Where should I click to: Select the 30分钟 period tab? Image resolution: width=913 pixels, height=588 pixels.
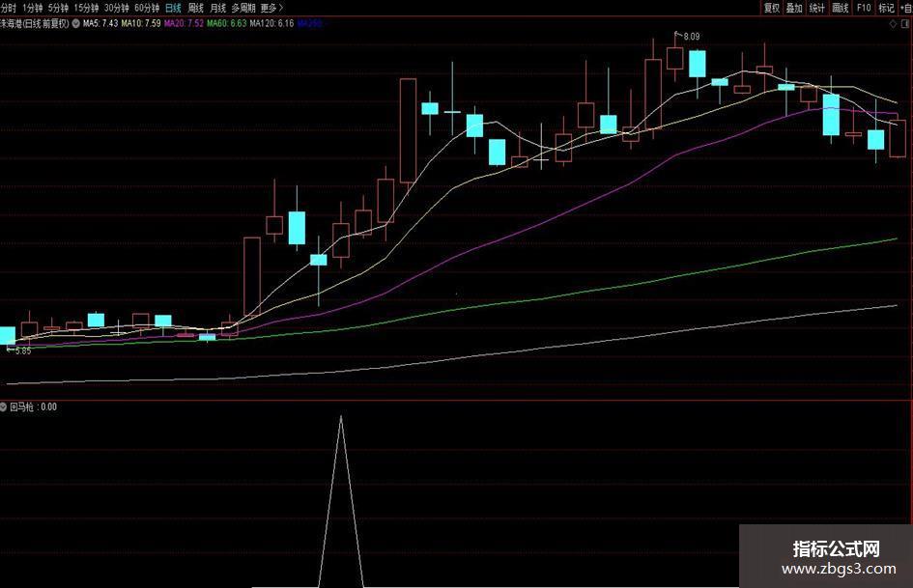pyautogui.click(x=117, y=8)
